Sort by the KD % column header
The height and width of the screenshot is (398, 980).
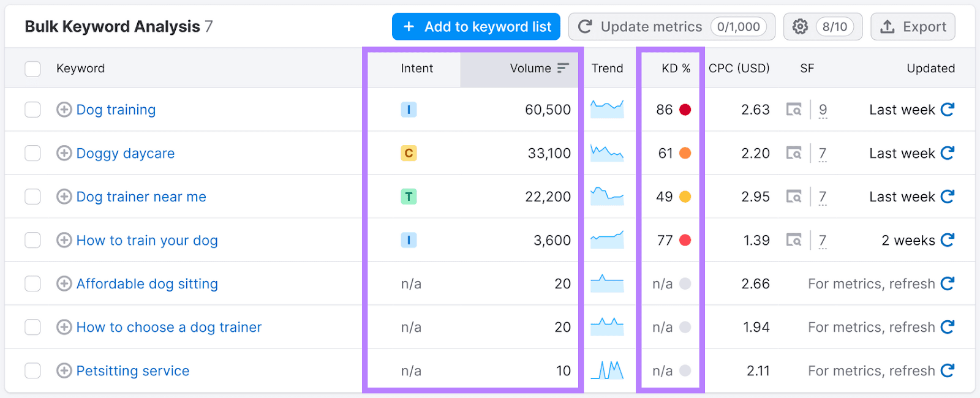click(x=676, y=69)
